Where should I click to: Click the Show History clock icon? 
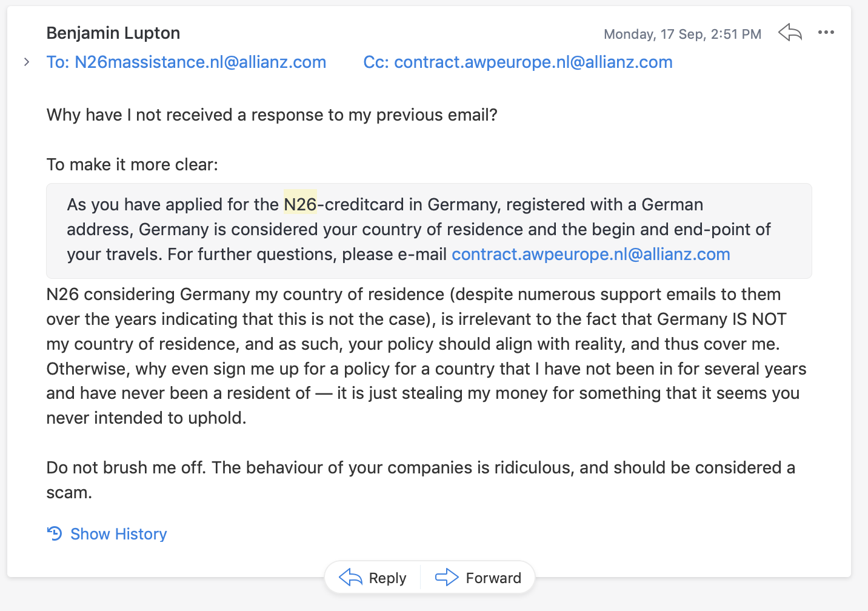(x=55, y=533)
